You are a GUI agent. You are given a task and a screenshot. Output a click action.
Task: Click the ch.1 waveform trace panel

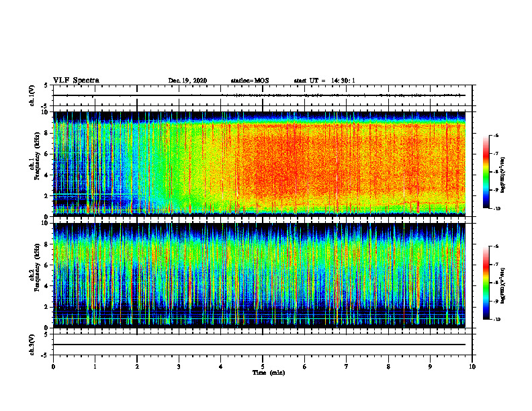point(263,95)
